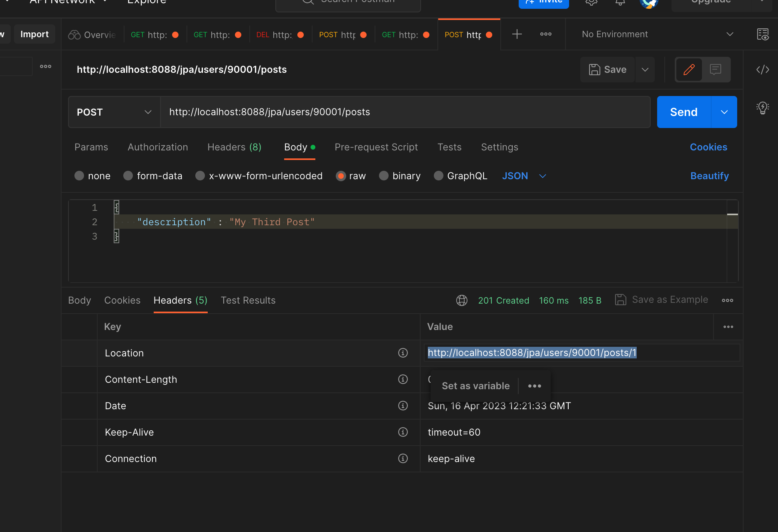Click the notifications bell icon
The width and height of the screenshot is (778, 532).
click(620, 2)
